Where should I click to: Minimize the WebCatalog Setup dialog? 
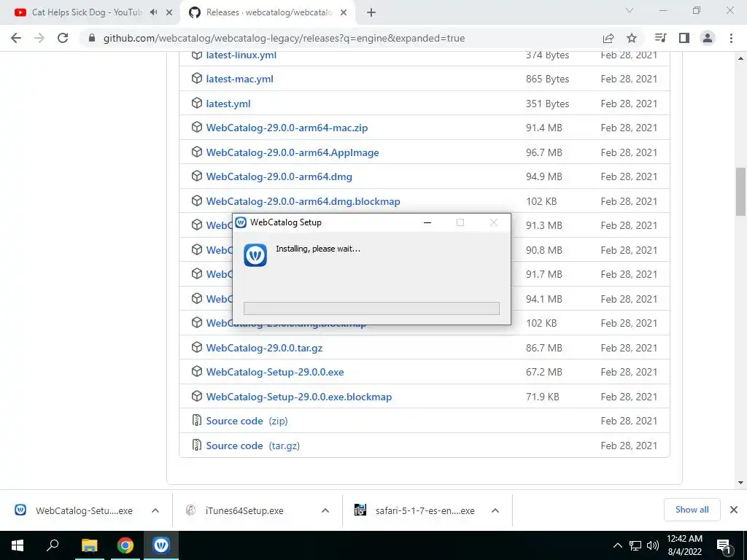pyautogui.click(x=427, y=222)
